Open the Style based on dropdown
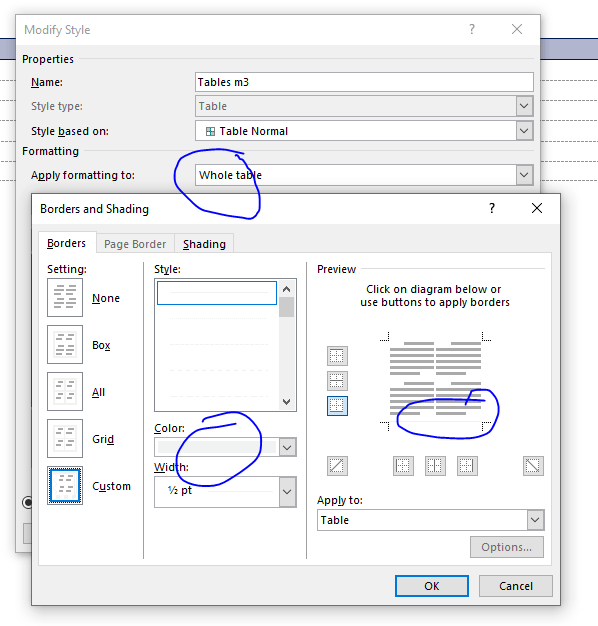Viewport: 598px width, 626px height. tap(524, 131)
